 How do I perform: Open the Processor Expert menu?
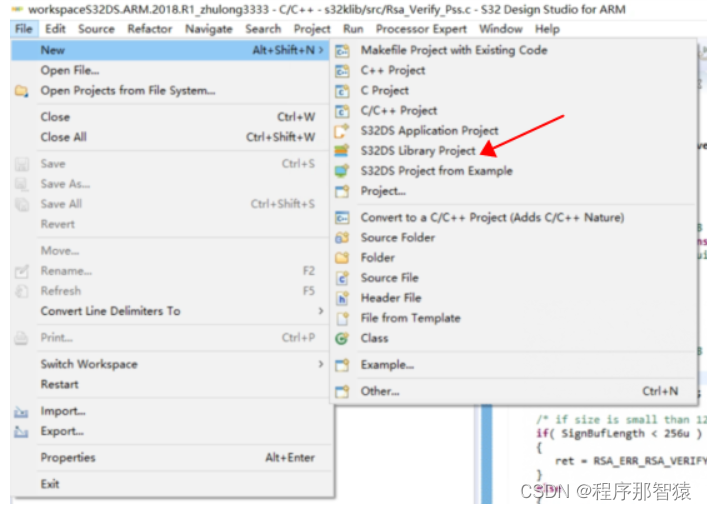tap(421, 29)
